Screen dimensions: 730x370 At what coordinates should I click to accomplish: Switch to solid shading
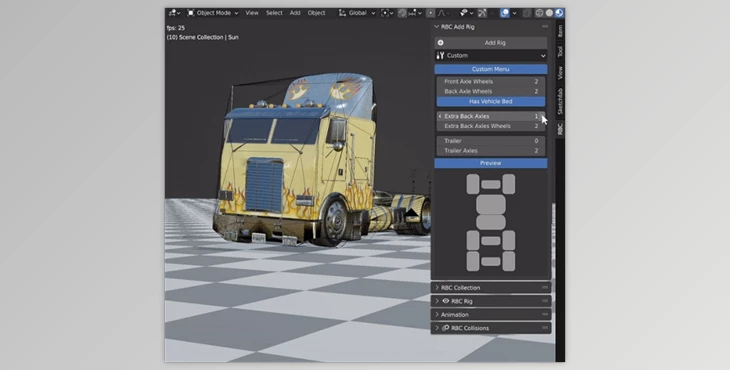click(x=549, y=13)
